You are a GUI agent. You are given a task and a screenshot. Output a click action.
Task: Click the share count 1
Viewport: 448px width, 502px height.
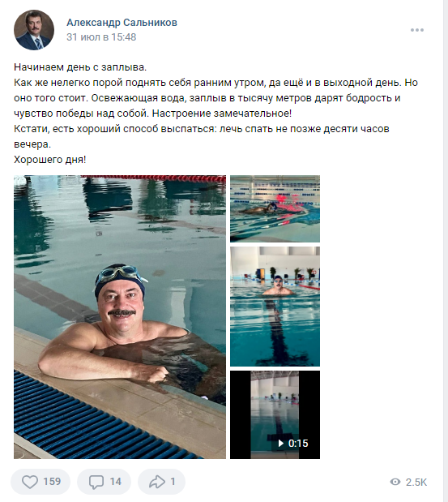click(x=173, y=482)
